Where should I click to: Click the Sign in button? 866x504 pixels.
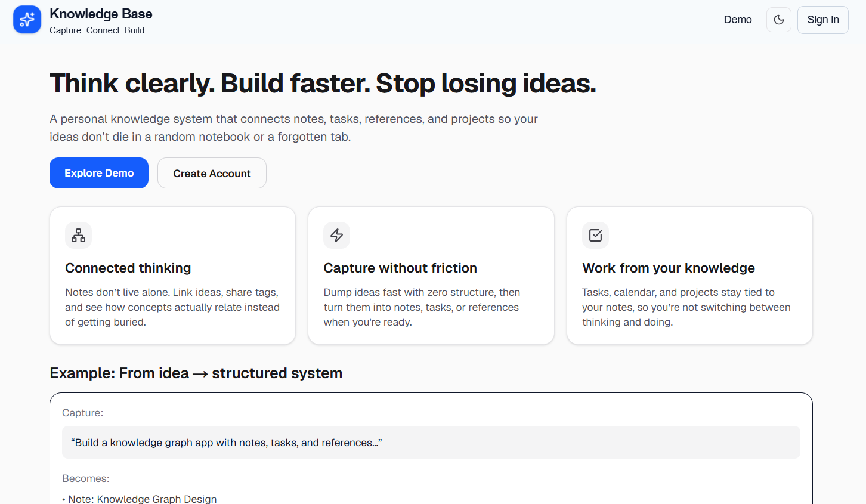pyautogui.click(x=823, y=20)
